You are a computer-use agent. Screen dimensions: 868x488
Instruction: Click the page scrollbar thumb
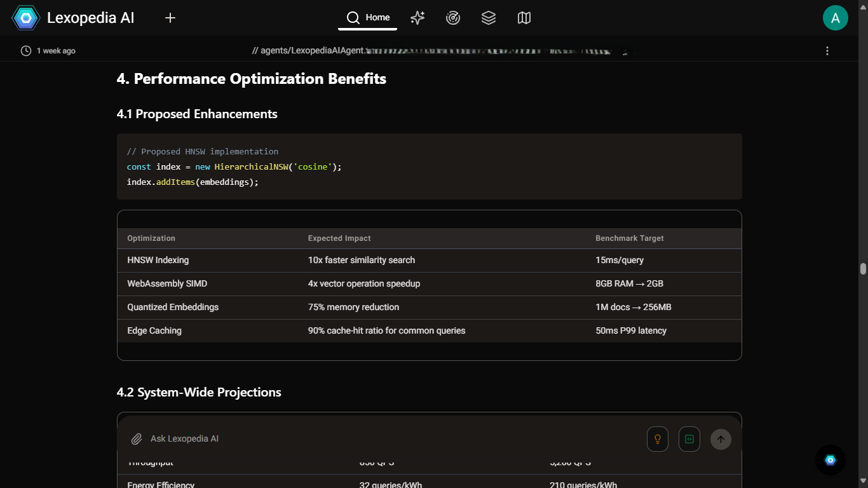863,269
